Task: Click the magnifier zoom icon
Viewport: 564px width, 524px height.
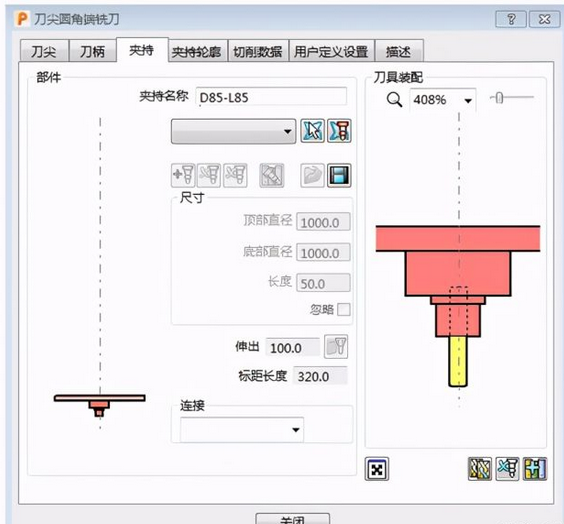Action: (x=394, y=100)
